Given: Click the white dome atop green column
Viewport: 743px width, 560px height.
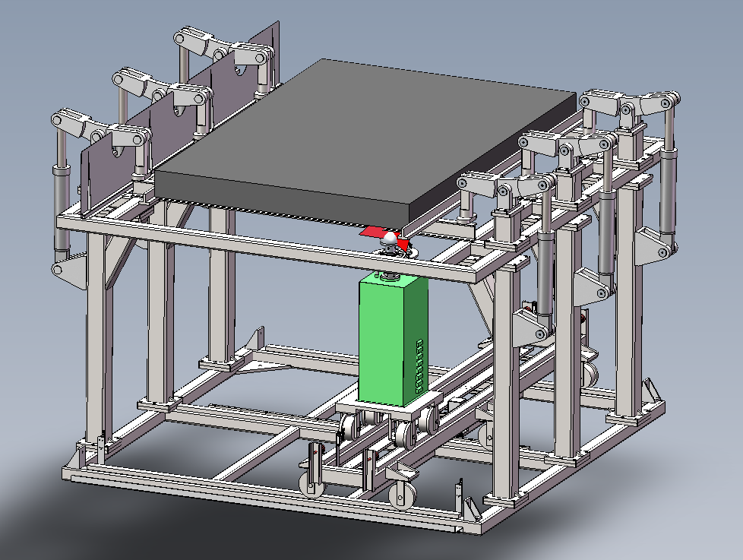Looking at the screenshot, I should 389,240.
